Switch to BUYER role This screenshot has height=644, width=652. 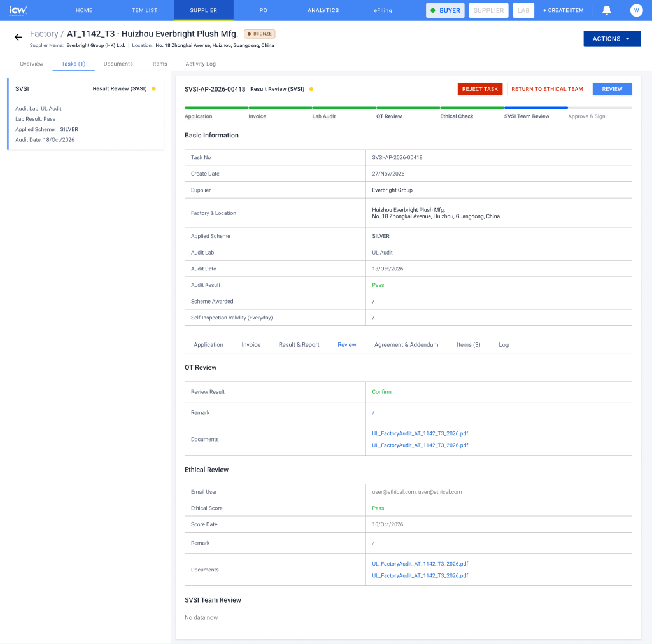tap(445, 10)
